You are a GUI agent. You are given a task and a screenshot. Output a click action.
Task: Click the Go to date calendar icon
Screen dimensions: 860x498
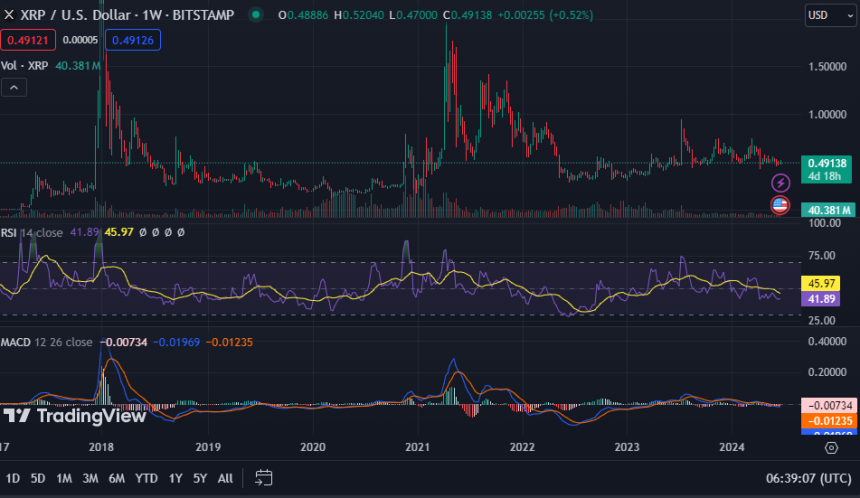[x=264, y=477]
